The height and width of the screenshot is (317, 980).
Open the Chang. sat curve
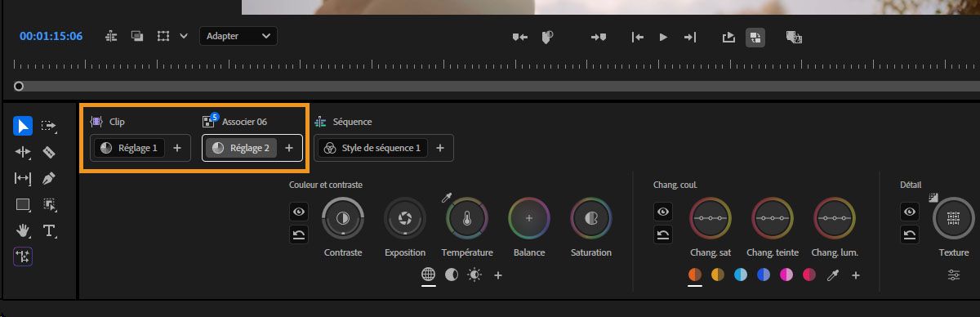710,218
